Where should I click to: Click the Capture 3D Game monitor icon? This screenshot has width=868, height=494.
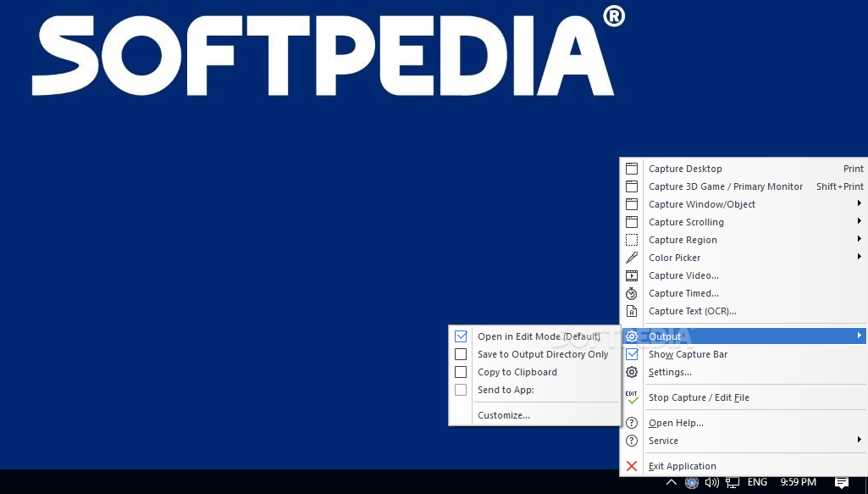(631, 186)
